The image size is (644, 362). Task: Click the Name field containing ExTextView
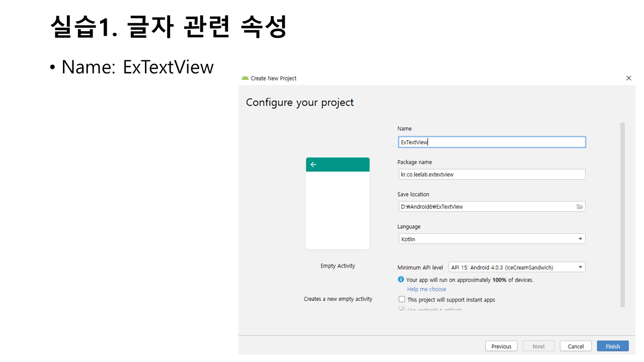(491, 142)
